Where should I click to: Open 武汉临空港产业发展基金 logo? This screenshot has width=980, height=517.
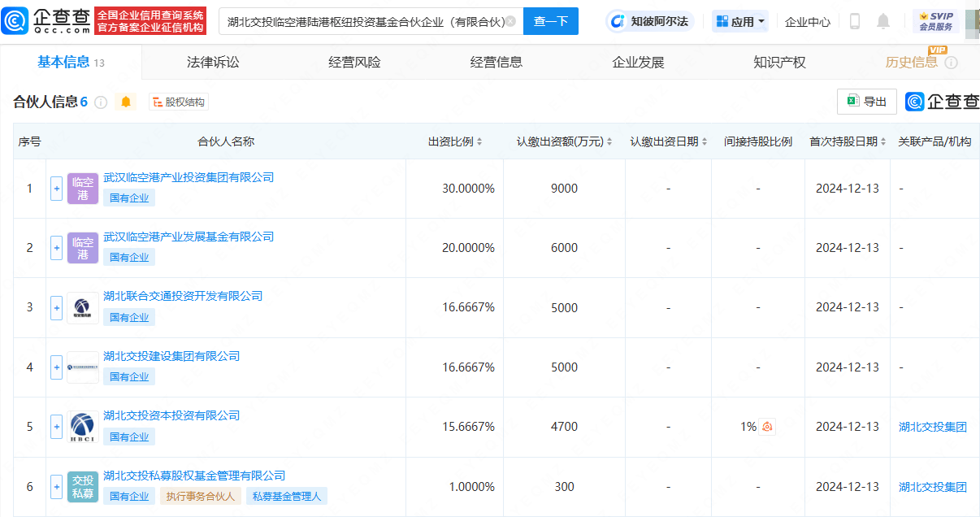click(83, 248)
